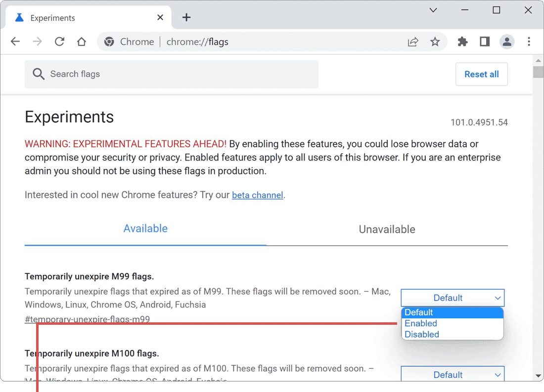Click the Temporarily unexpire M99 flags heading
Image resolution: width=544 pixels, height=392 pixels.
(89, 276)
